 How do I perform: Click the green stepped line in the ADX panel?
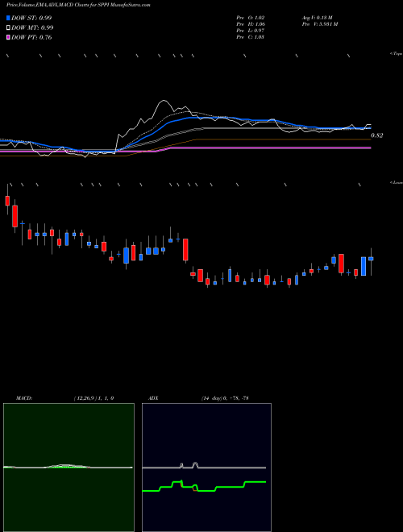(x=204, y=487)
